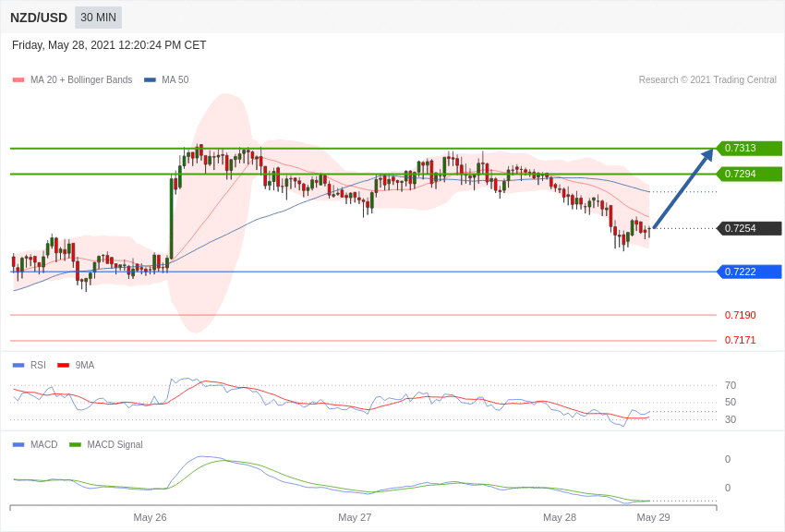Click the RSI blue legend swatch

coord(18,366)
